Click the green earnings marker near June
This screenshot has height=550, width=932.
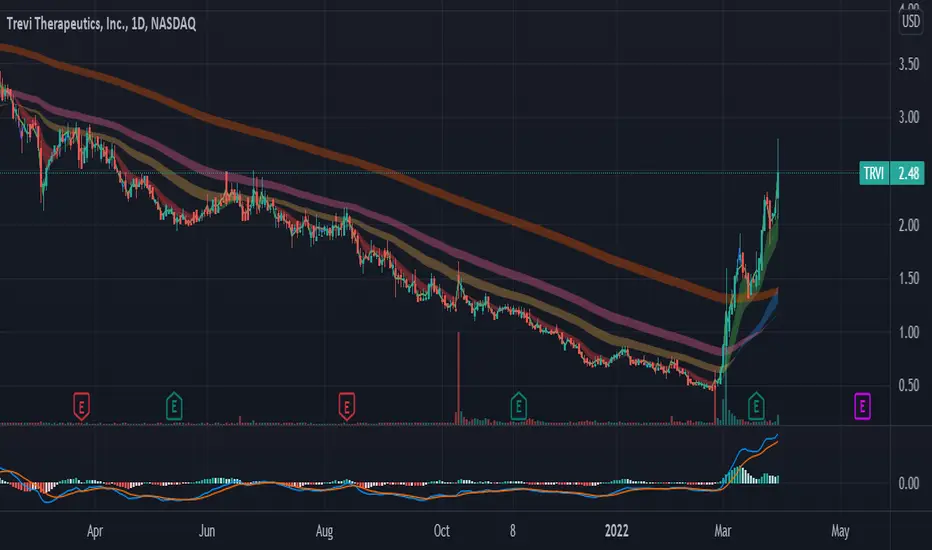click(174, 406)
